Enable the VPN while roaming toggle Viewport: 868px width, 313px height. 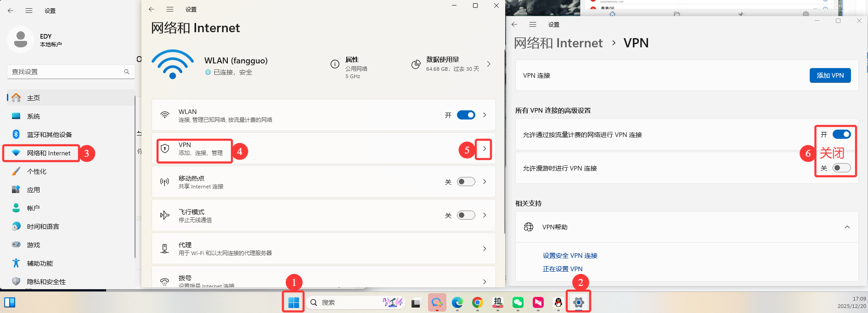click(841, 168)
